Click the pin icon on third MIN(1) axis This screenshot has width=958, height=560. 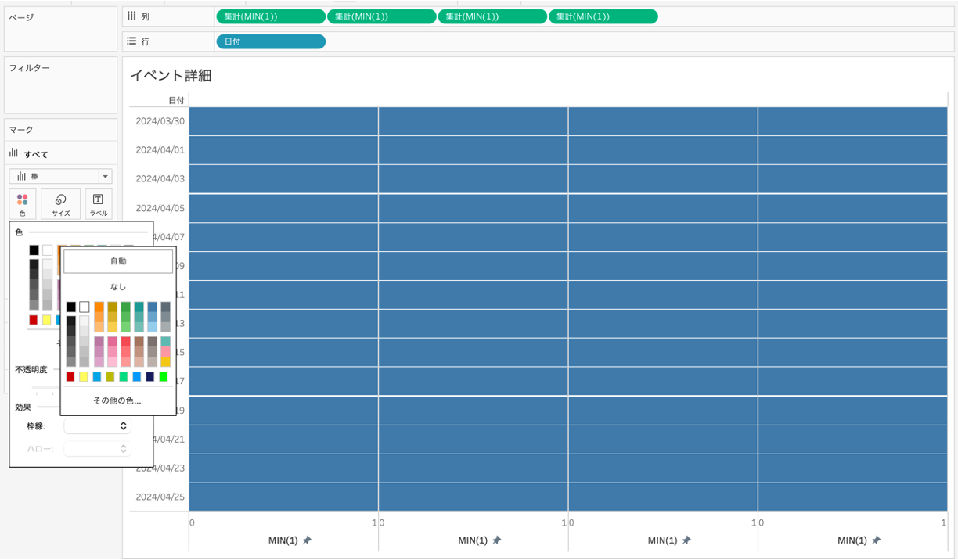pos(686,540)
